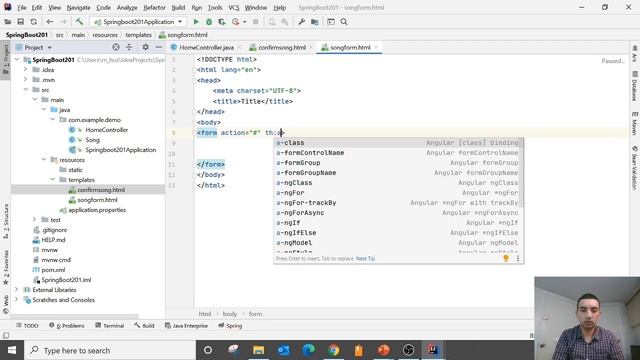
Task: Expand External Libraries node
Action: coord(17,290)
